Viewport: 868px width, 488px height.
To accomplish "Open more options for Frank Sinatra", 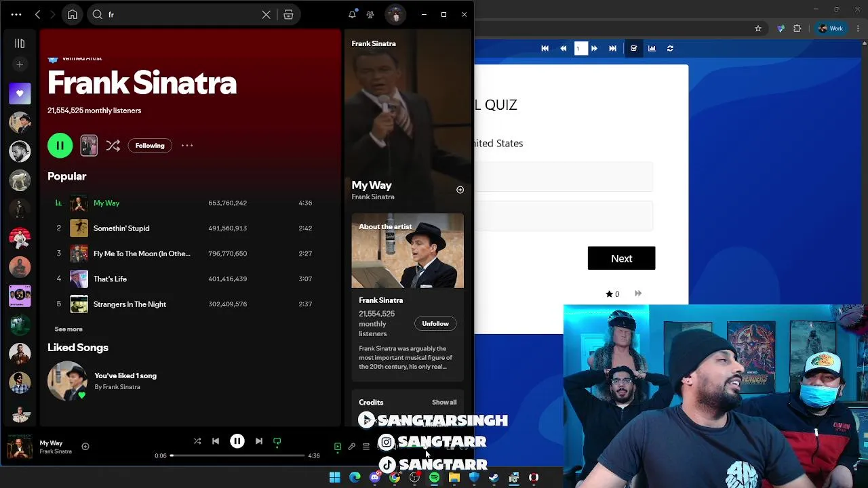I will (187, 145).
